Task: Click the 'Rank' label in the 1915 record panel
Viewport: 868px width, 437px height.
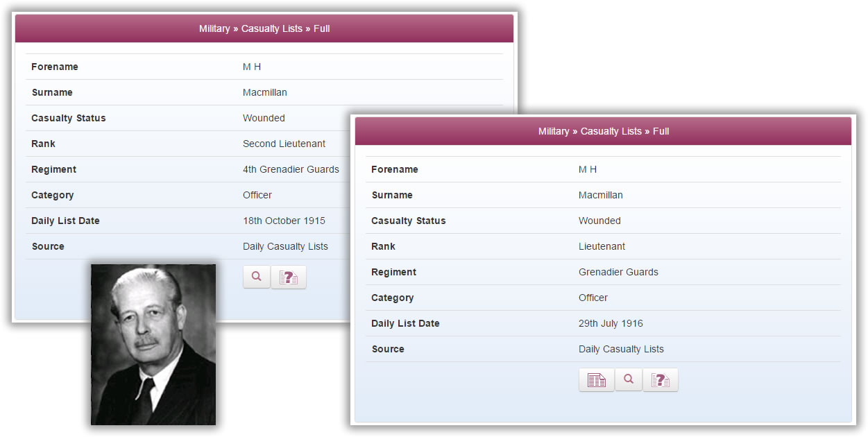Action: (x=43, y=144)
